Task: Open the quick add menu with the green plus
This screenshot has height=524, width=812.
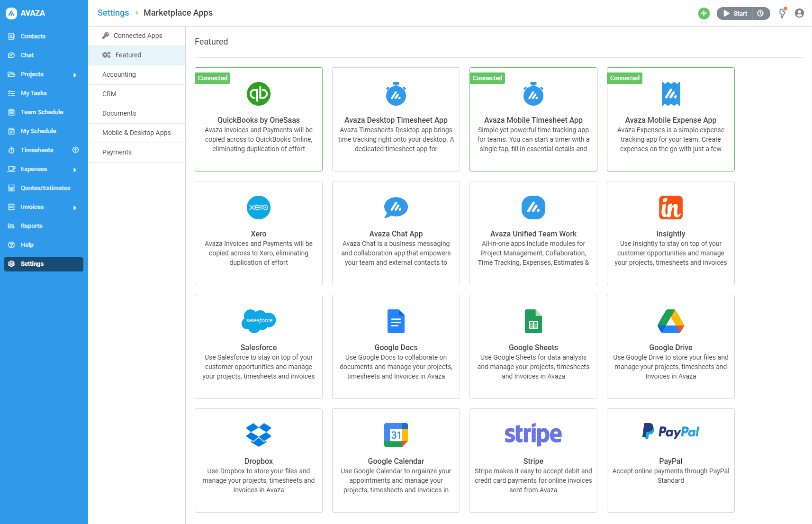Action: [704, 13]
